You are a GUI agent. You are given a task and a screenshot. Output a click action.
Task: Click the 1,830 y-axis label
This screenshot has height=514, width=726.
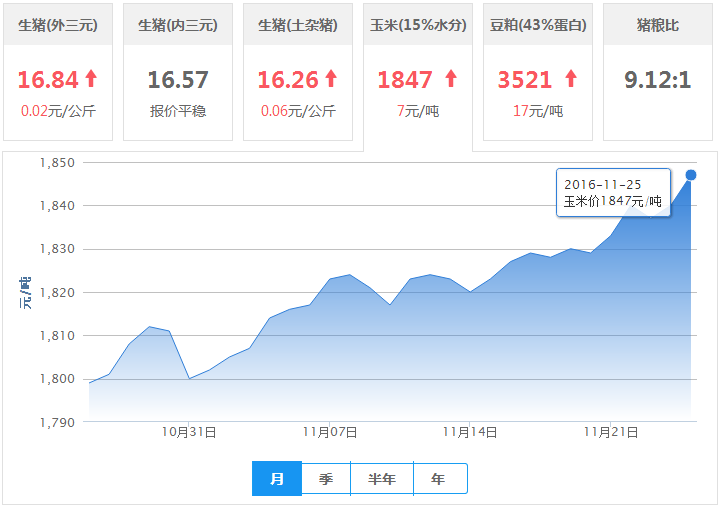click(57, 249)
